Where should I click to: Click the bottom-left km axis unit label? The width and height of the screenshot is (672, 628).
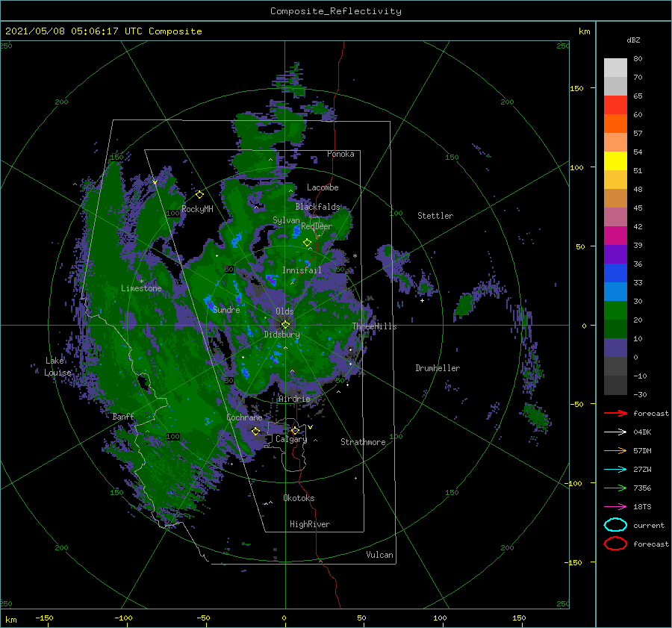10,620
